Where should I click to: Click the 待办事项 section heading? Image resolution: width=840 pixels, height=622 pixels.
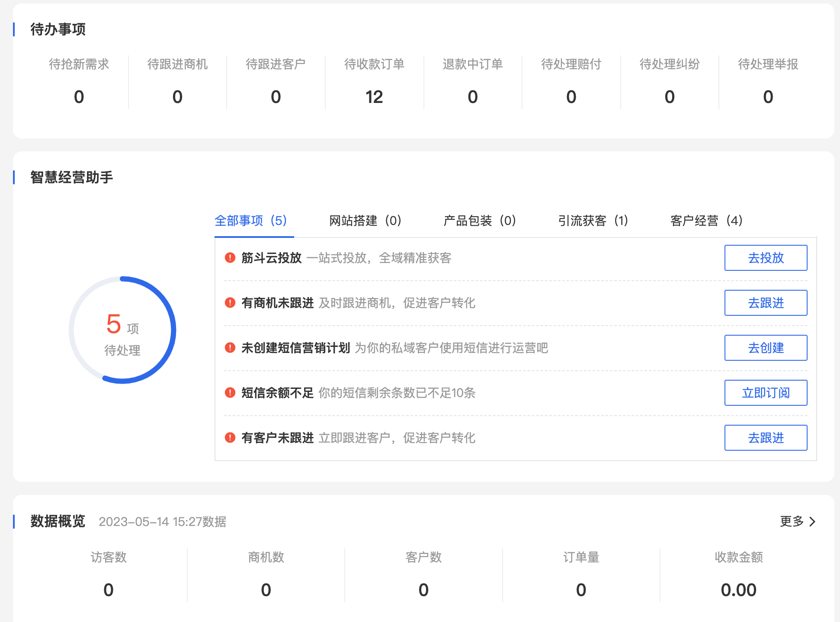[58, 29]
